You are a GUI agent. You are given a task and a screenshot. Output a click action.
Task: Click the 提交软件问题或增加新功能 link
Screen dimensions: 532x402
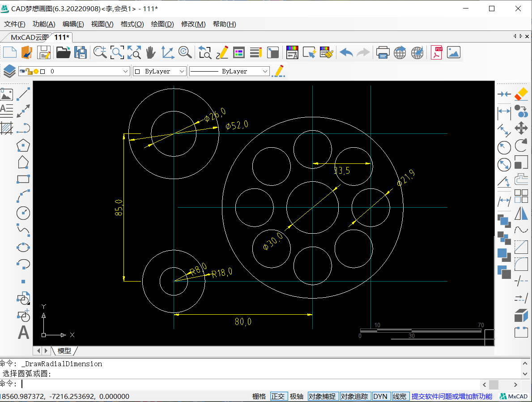[x=451, y=396]
